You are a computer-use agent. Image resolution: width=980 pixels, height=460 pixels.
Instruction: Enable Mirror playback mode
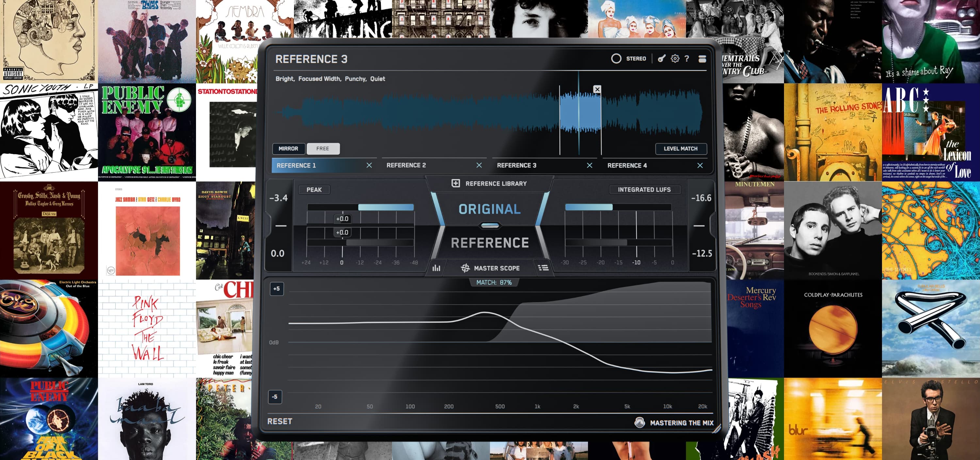pos(288,148)
